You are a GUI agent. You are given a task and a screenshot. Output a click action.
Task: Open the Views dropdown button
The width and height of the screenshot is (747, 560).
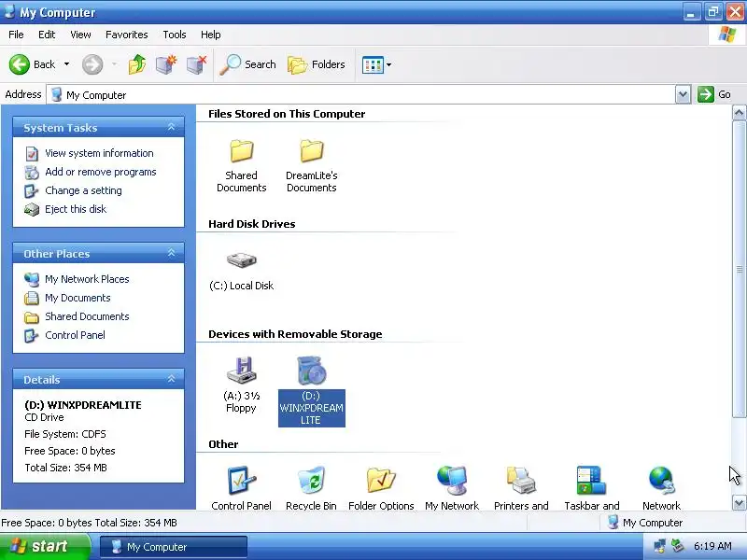point(376,64)
